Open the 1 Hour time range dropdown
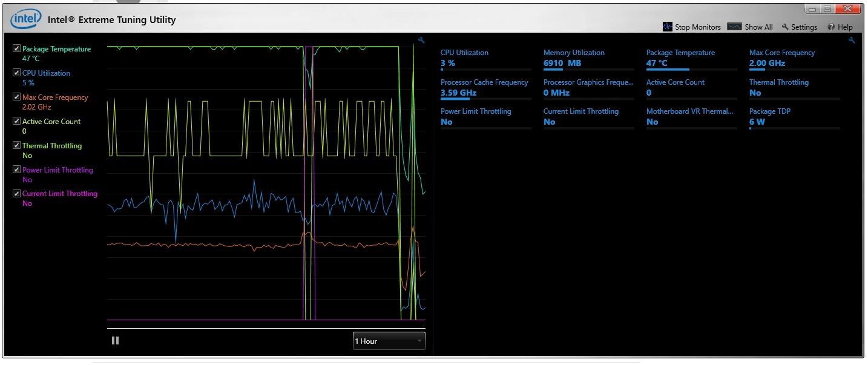Viewport: 868px width, 365px height. click(x=389, y=341)
